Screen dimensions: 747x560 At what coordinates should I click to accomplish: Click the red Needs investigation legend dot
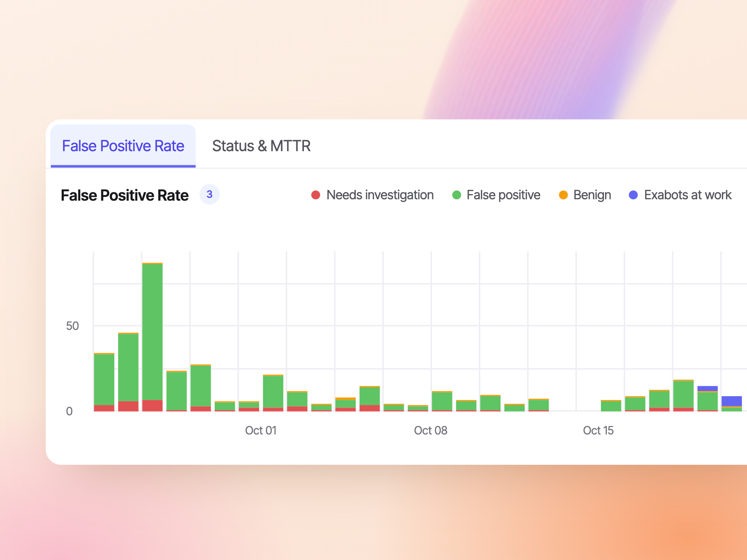(x=316, y=195)
